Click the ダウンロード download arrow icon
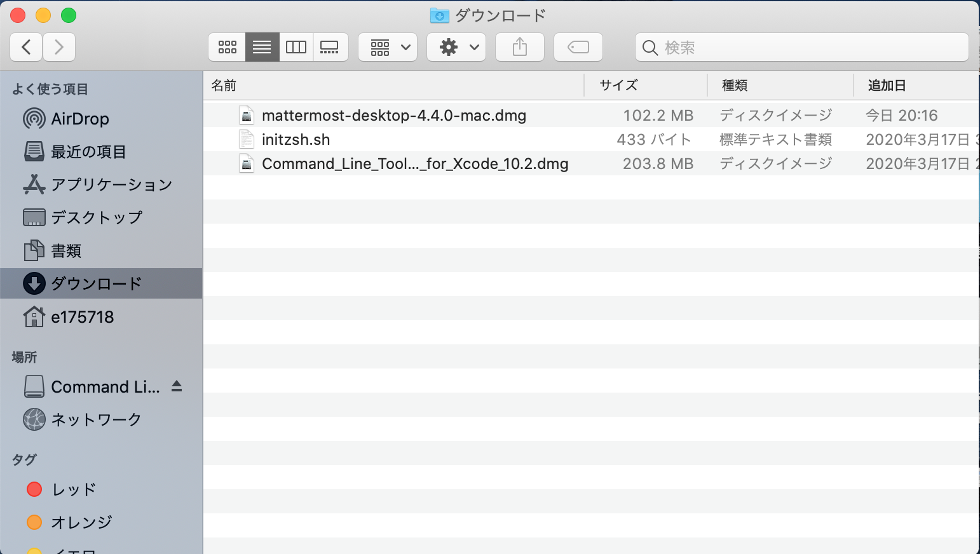The height and width of the screenshot is (554, 980). click(x=34, y=283)
